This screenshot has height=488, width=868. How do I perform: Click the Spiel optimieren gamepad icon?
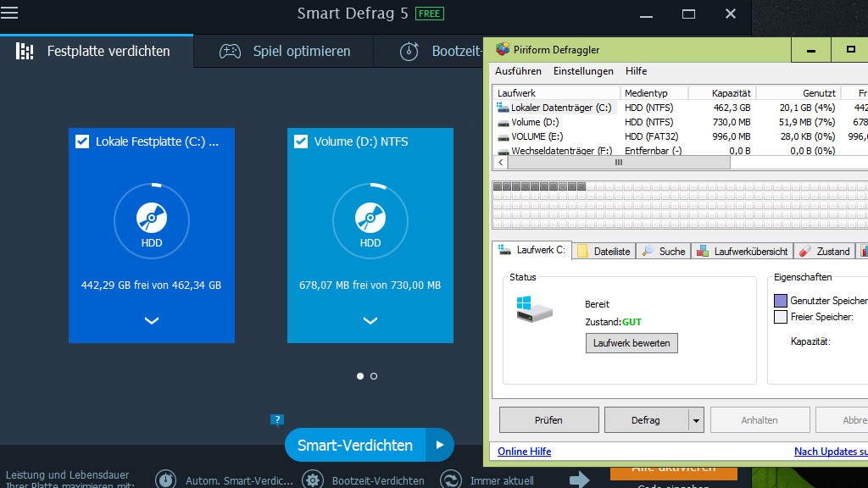click(x=231, y=52)
